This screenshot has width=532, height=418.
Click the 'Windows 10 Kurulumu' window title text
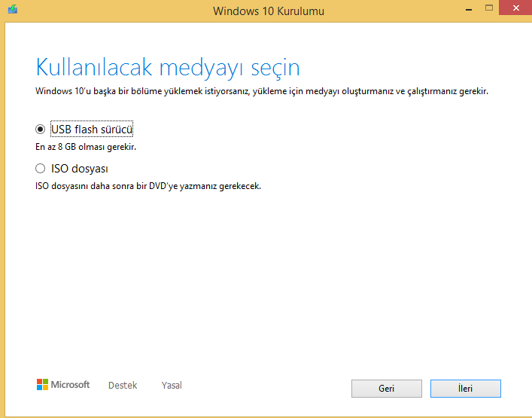(269, 11)
